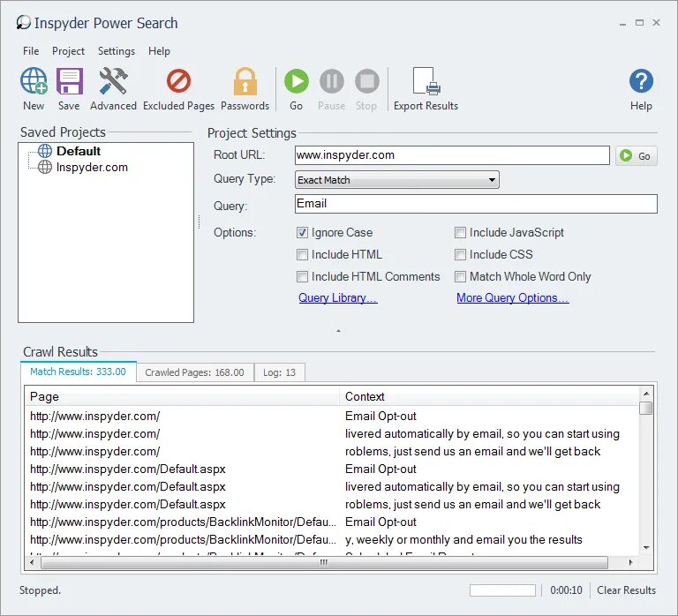
Task: Uncheck the Ignore Case checkbox
Action: pyautogui.click(x=302, y=233)
